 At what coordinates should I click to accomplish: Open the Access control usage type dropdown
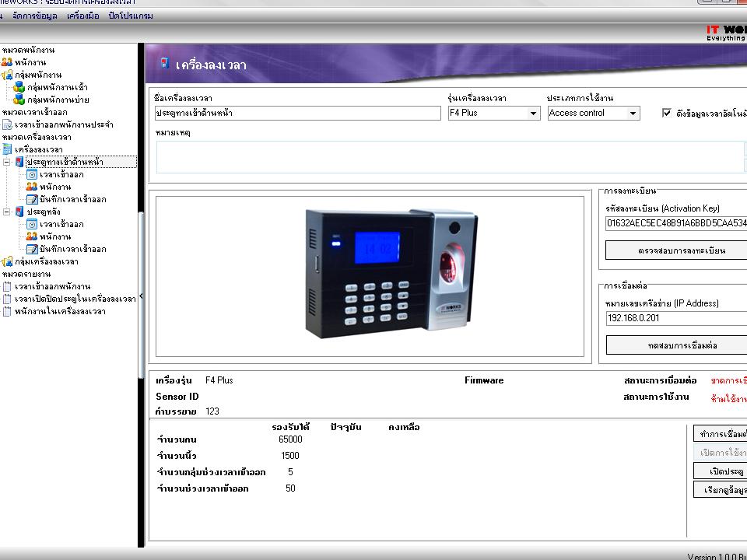point(633,114)
